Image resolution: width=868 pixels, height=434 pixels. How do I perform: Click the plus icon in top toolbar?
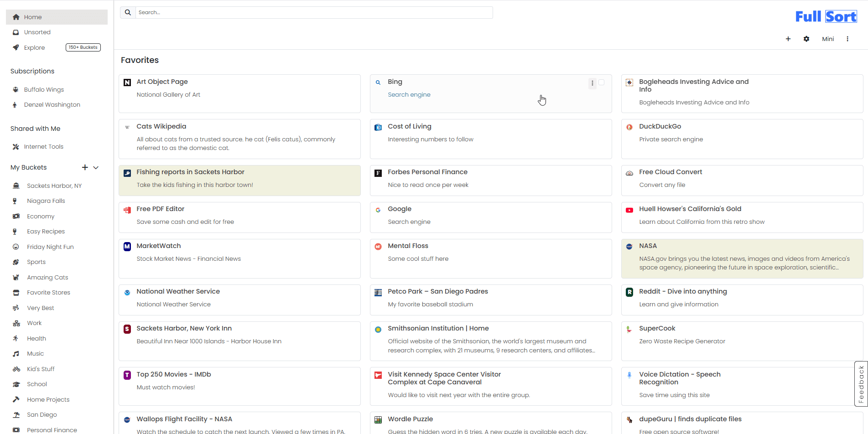click(x=788, y=39)
